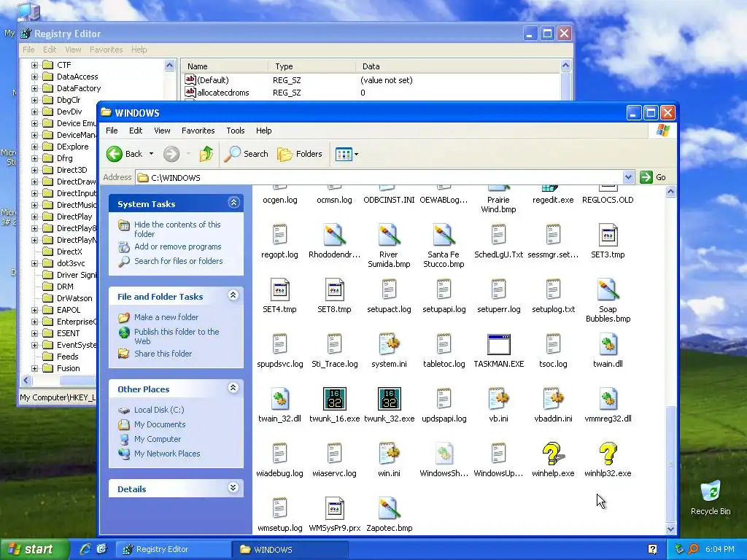Select the winhlp32.exe file icon
The width and height of the screenshot is (747, 560).
click(x=608, y=454)
